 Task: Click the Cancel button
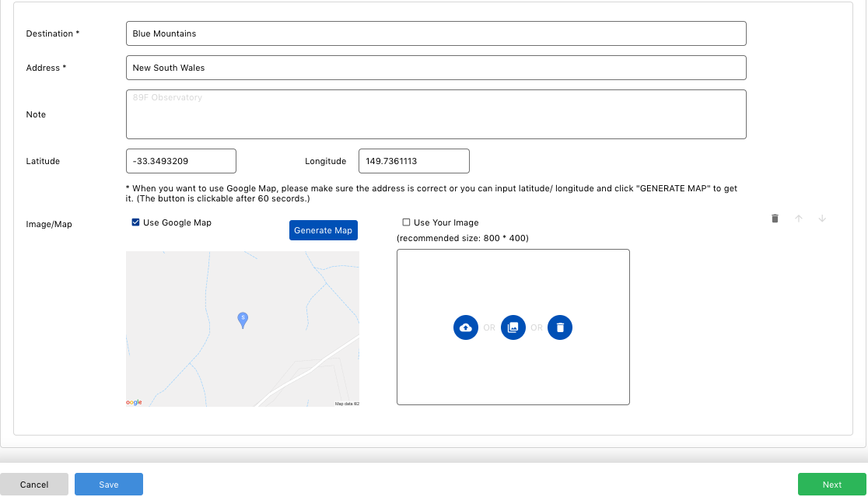[x=34, y=485]
